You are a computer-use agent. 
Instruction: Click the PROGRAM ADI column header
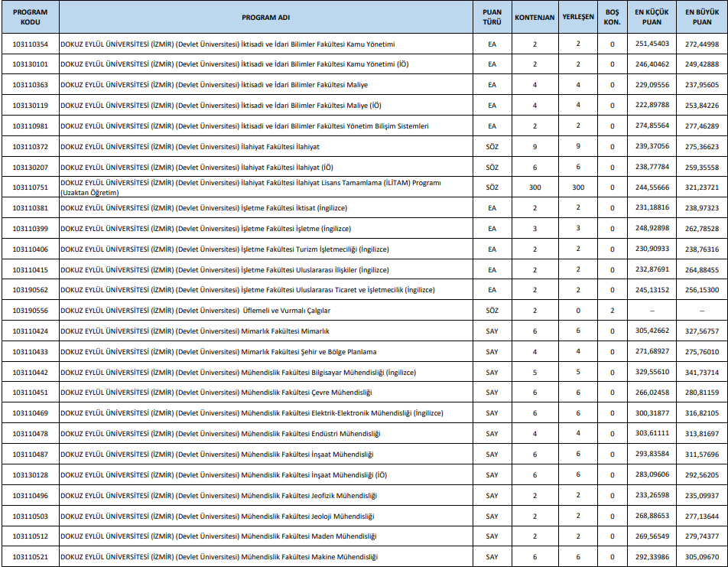pos(265,17)
